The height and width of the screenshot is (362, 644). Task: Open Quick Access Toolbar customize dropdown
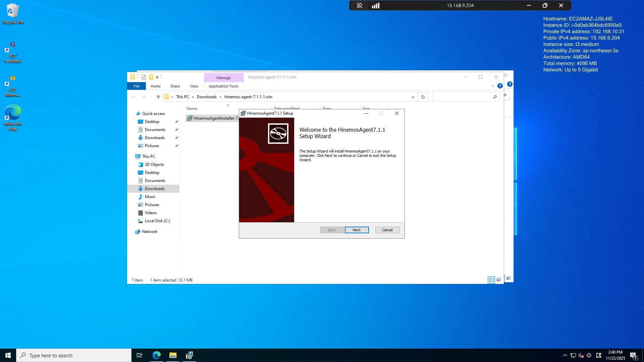coord(157,77)
